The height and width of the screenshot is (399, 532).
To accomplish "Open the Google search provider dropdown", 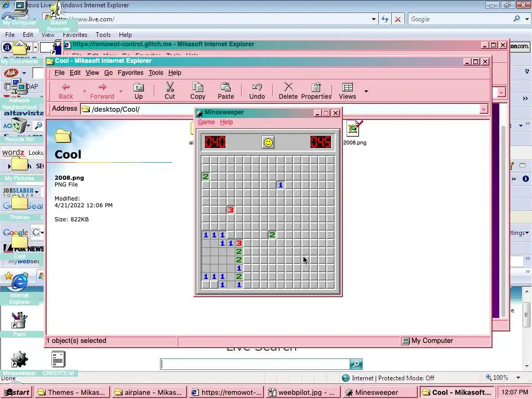I will 527,19.
